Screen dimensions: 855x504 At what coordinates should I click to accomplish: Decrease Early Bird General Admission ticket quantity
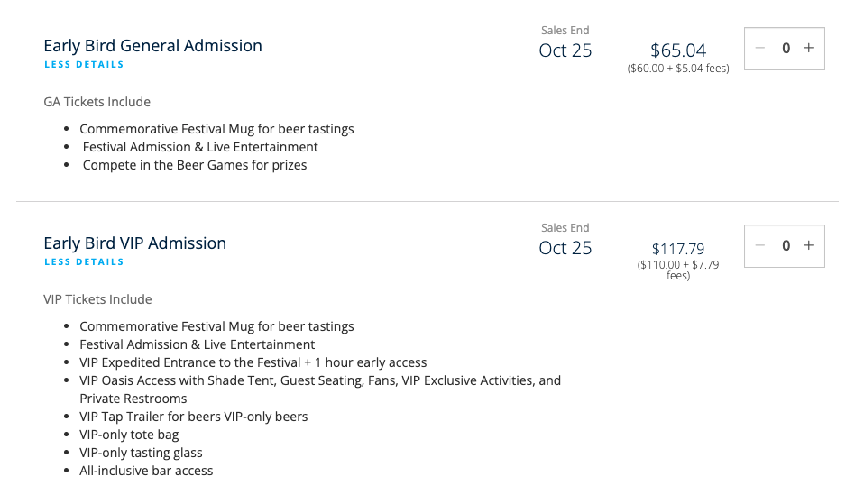(760, 49)
